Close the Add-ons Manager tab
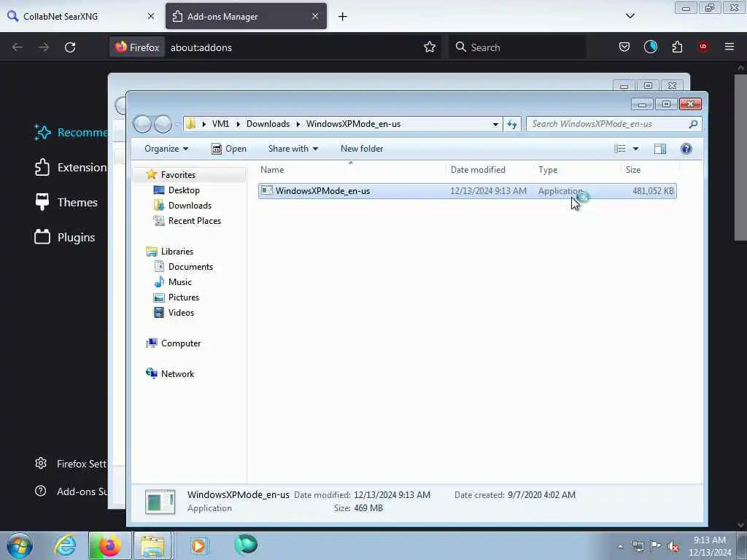 pyautogui.click(x=315, y=16)
